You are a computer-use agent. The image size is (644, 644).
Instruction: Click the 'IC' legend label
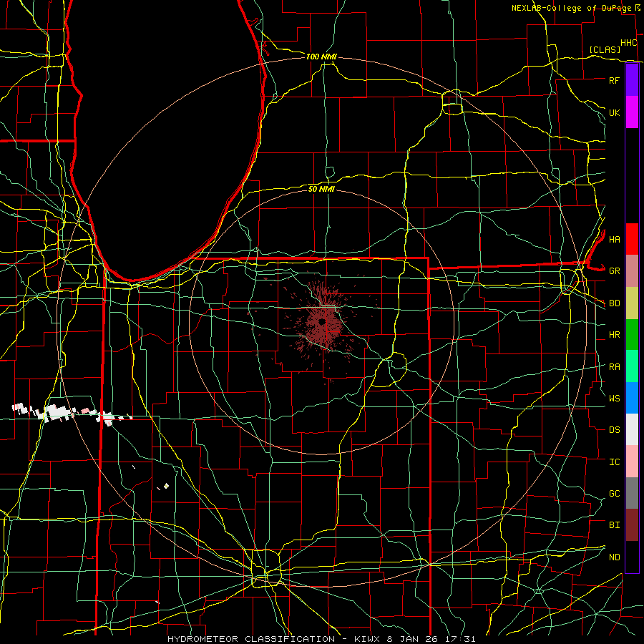point(615,462)
